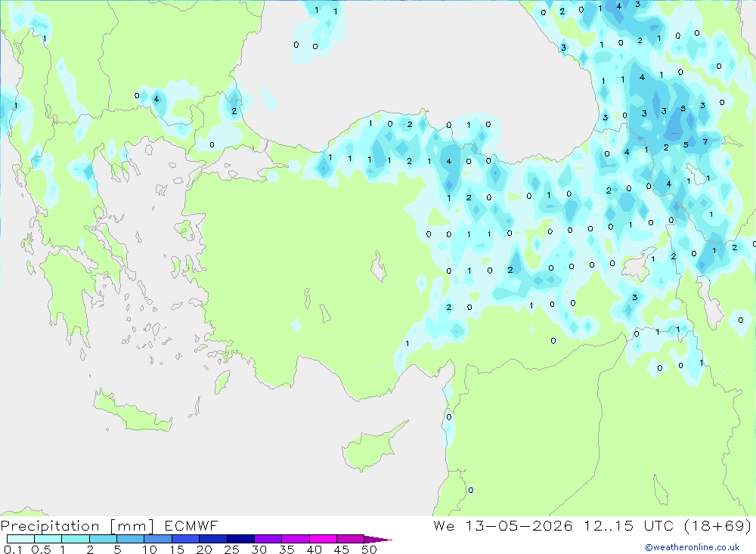Screen dimensions: 756x554
Task: Click the legend label '25'
Action: tap(231, 549)
